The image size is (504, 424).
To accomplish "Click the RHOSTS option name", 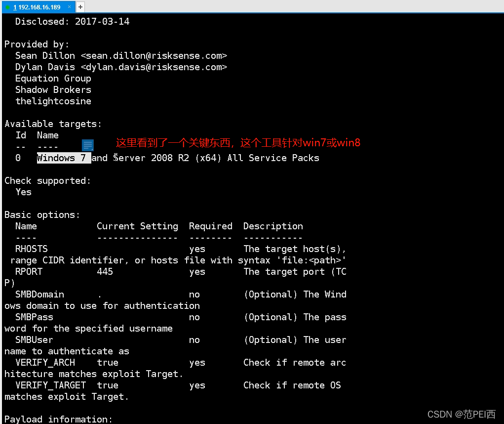I will (32, 249).
